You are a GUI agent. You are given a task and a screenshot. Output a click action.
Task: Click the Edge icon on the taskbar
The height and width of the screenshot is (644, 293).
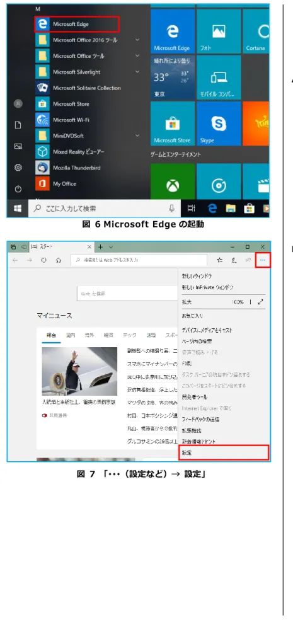[212, 209]
